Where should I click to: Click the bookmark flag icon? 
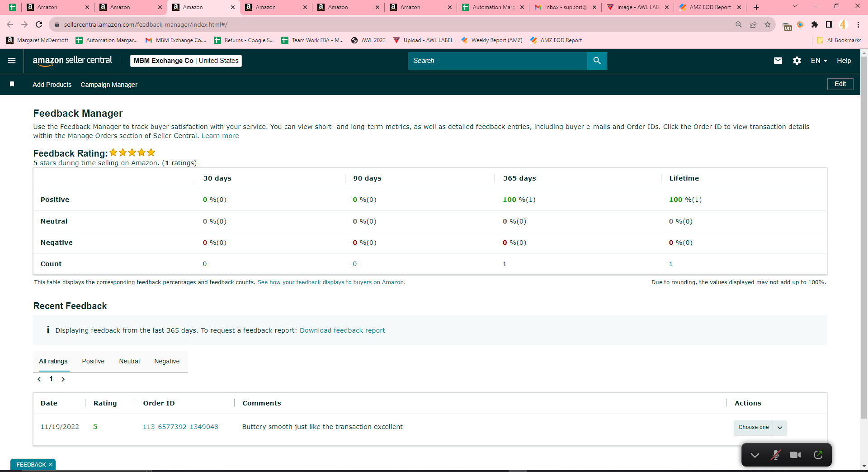[x=12, y=84]
